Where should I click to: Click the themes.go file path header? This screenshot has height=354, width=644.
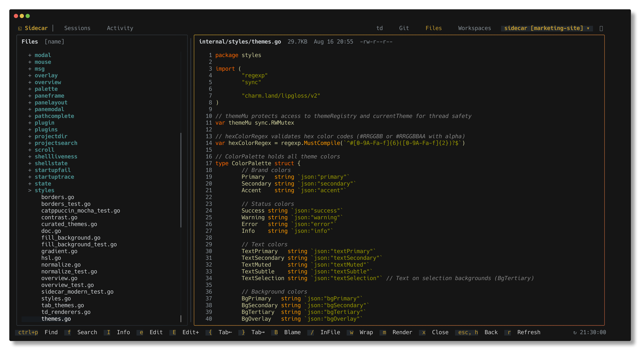click(240, 42)
